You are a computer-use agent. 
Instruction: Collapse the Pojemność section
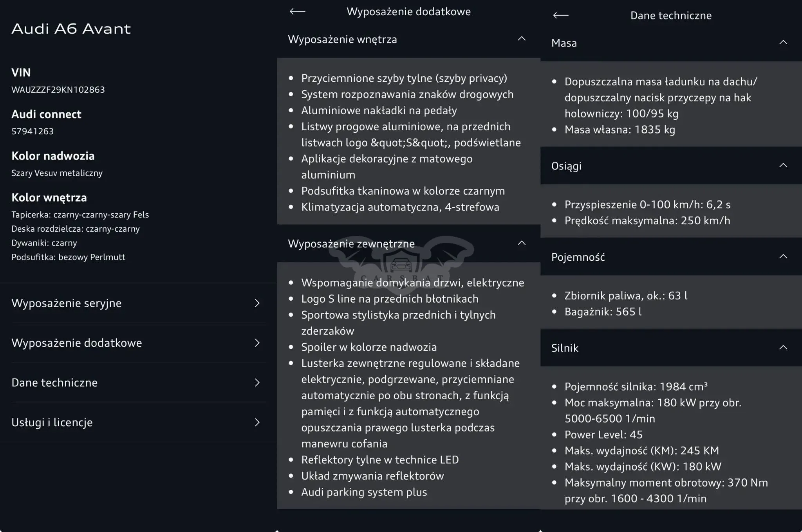pyautogui.click(x=783, y=256)
